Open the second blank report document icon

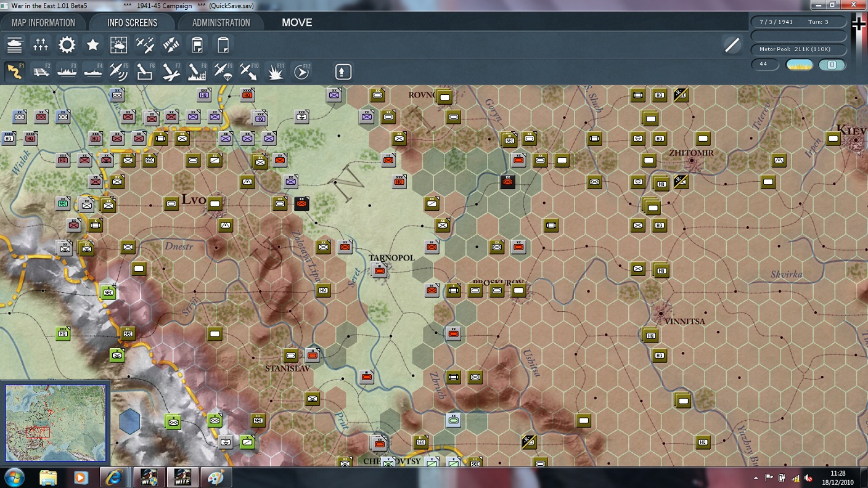[x=223, y=45]
